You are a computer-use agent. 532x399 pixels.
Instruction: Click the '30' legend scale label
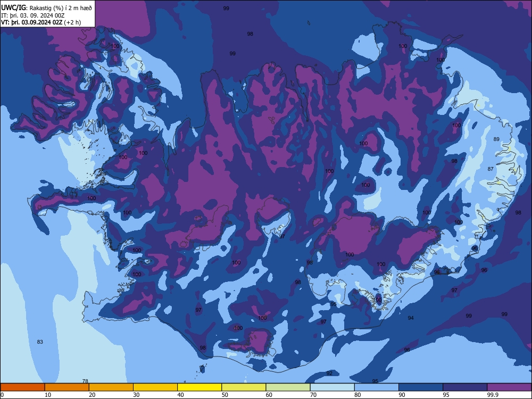tap(136, 395)
